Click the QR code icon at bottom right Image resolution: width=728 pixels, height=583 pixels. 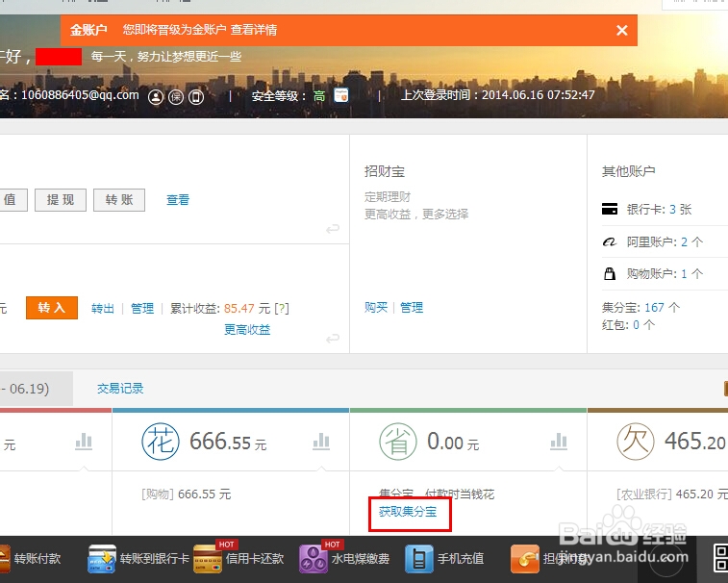[720, 558]
